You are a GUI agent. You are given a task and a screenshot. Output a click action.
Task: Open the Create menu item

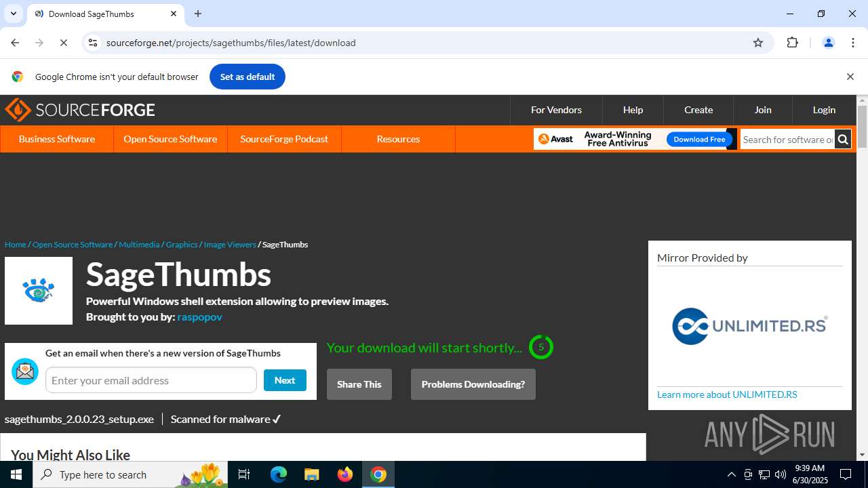click(x=698, y=110)
